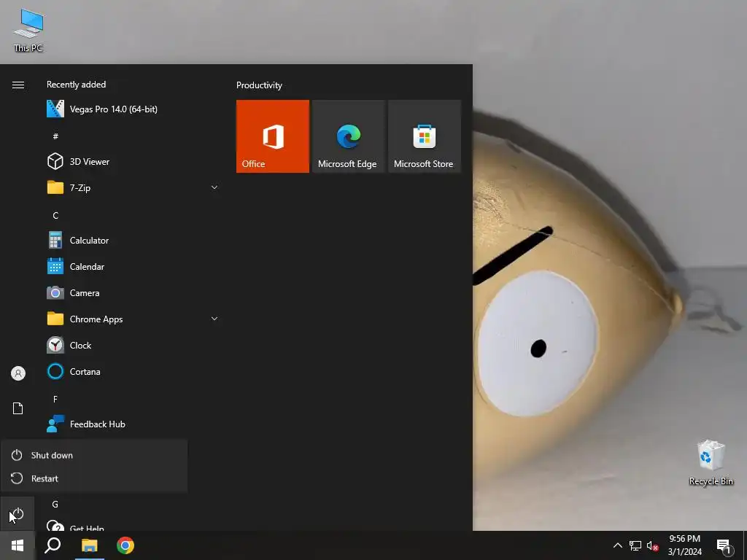Open Feedback Hub
This screenshot has height=560, width=747.
coord(133,424)
